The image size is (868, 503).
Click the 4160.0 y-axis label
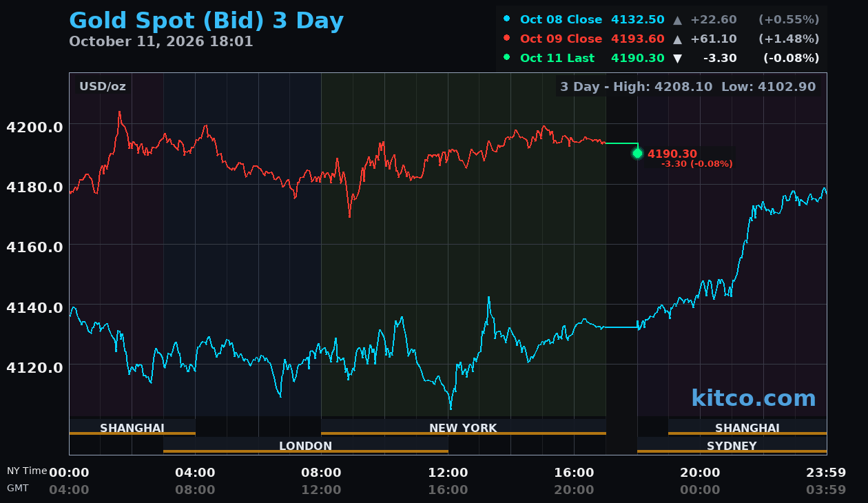[x=34, y=247]
